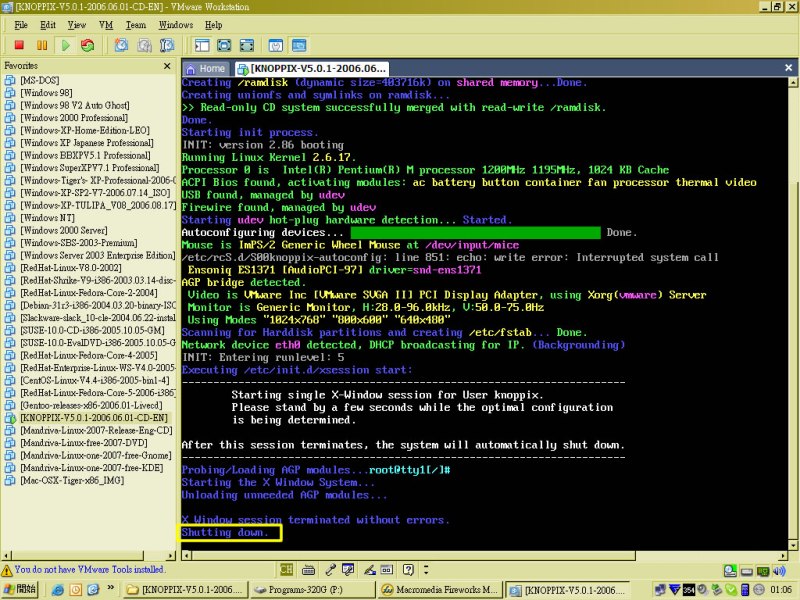800x600 pixels.
Task: Take a snapshot using the snapshot icon
Action: [121, 45]
